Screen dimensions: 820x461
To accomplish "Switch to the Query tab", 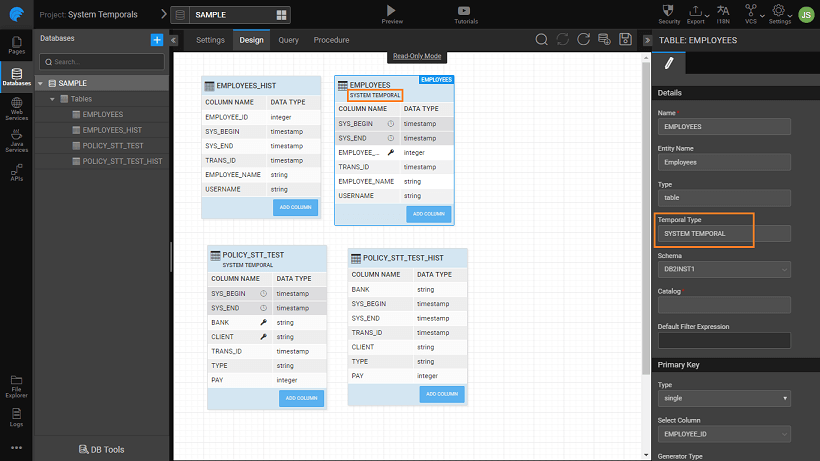I will pyautogui.click(x=288, y=40).
